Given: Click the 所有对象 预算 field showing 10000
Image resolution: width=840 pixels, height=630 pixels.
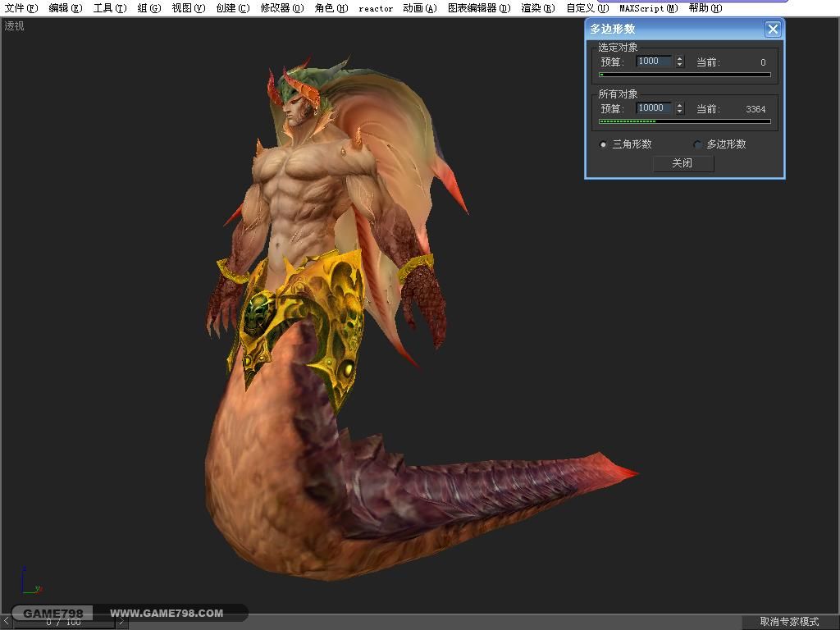Looking at the screenshot, I should [x=654, y=108].
